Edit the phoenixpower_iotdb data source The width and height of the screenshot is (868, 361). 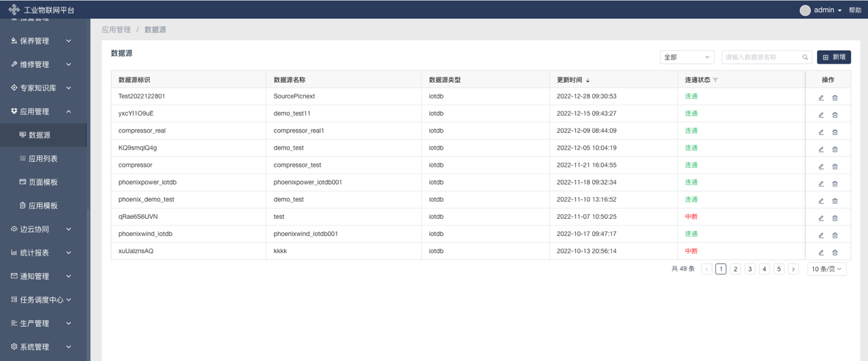click(x=821, y=183)
